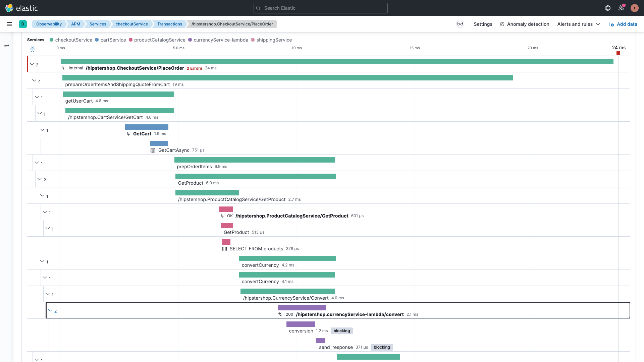Click the purple conversion span bar
This screenshot has width=644, height=362.
pyautogui.click(x=301, y=324)
